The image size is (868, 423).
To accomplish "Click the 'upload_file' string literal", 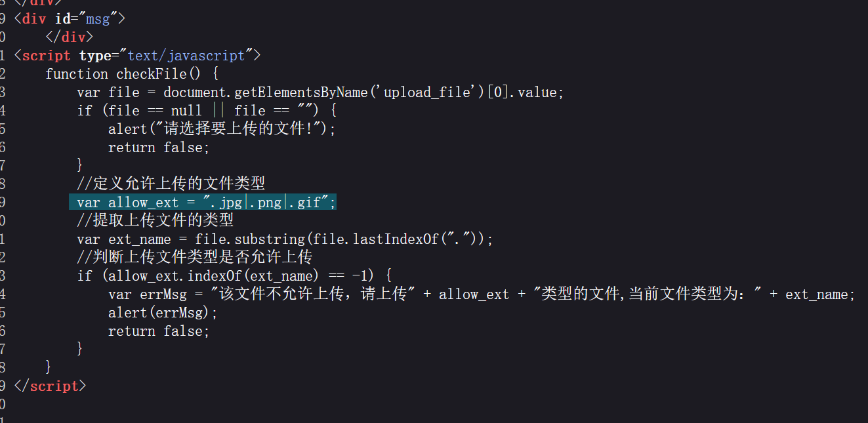I will point(426,92).
